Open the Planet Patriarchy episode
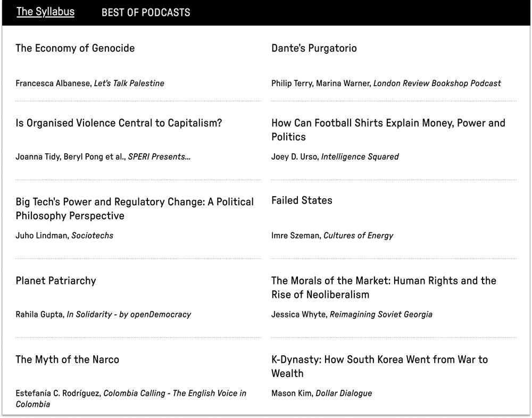532x418 pixels. tap(56, 281)
